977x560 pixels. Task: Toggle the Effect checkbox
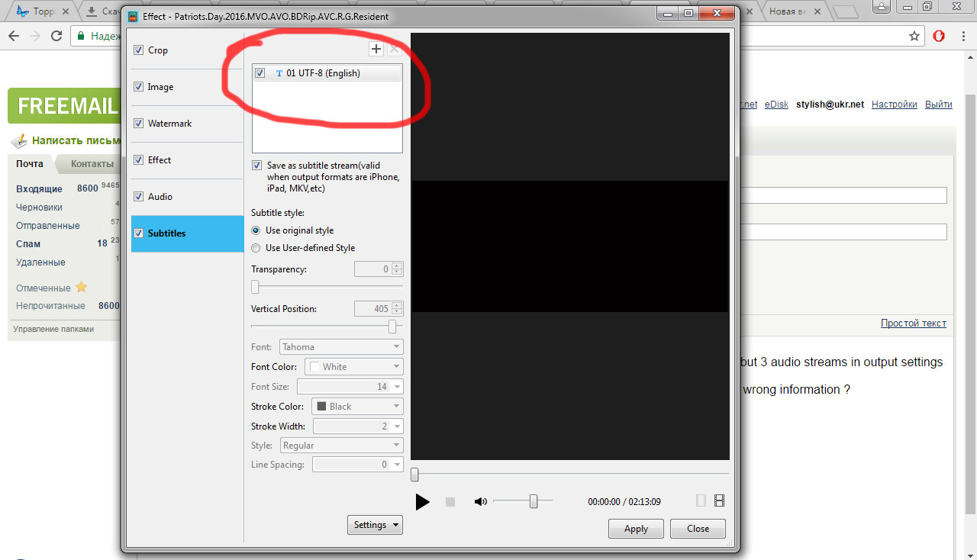pos(138,160)
